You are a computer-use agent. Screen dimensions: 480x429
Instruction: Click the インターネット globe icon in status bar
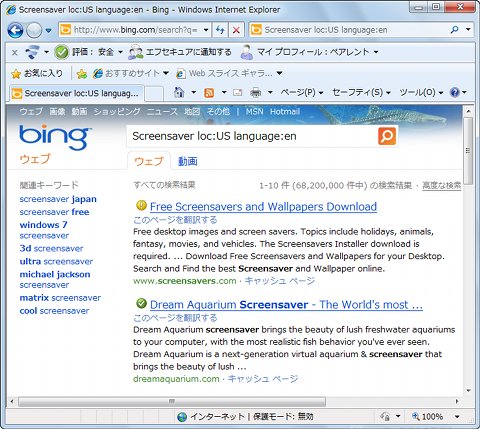click(x=182, y=417)
